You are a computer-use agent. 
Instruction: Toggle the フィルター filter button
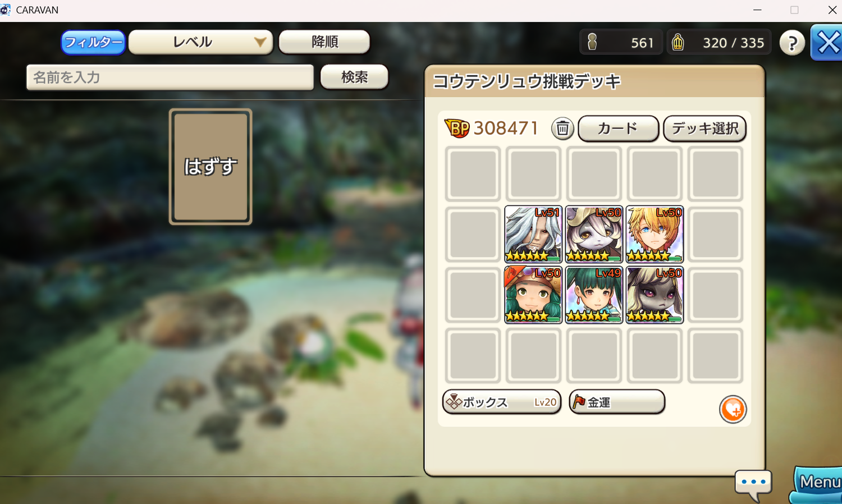point(93,42)
